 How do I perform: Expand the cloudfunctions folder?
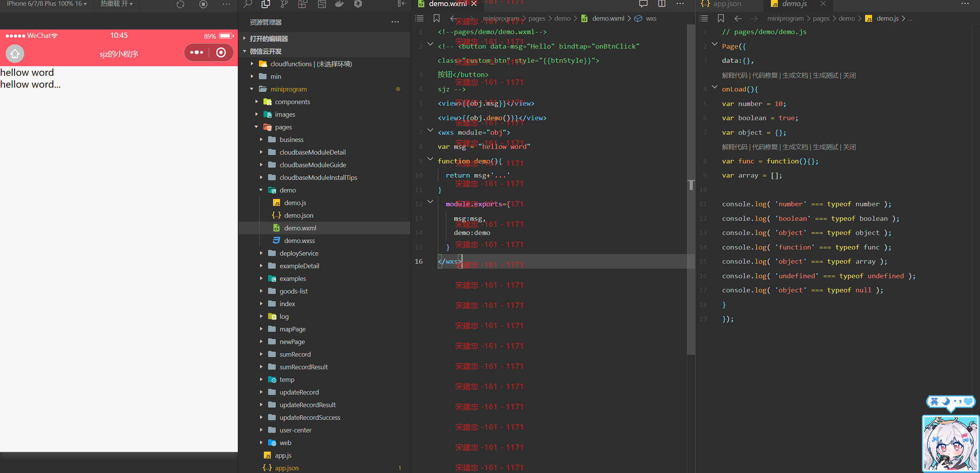[x=252, y=64]
